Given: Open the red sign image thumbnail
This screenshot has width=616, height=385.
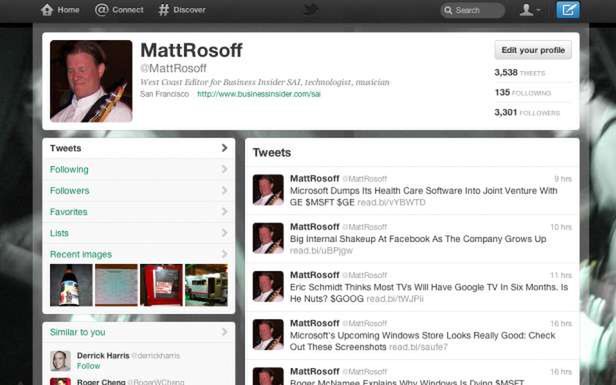Looking at the screenshot, I should point(161,285).
